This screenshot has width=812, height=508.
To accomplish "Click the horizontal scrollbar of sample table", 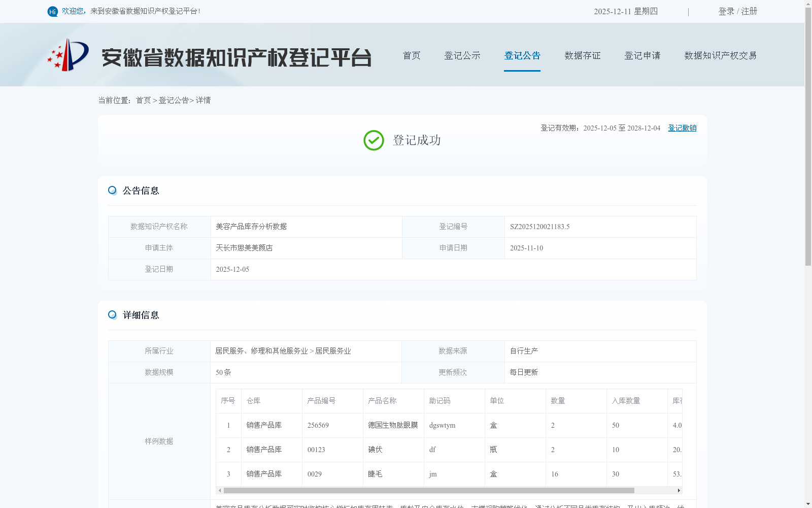I will pyautogui.click(x=429, y=490).
